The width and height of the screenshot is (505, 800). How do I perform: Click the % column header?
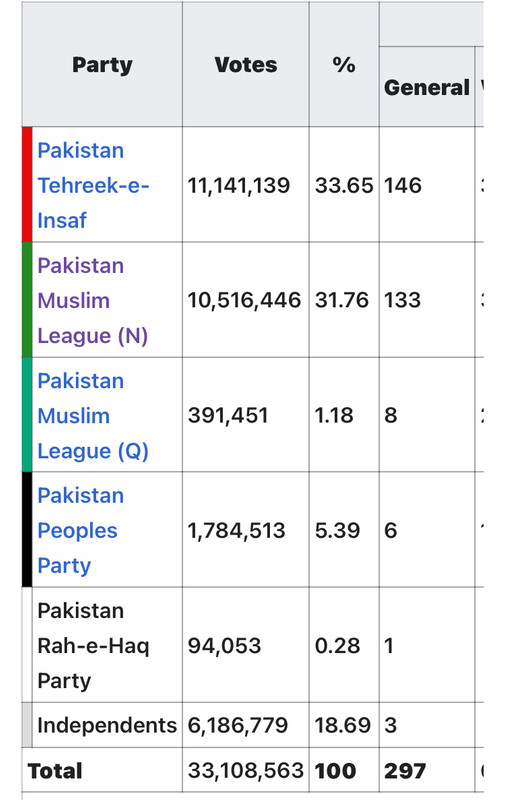[344, 64]
